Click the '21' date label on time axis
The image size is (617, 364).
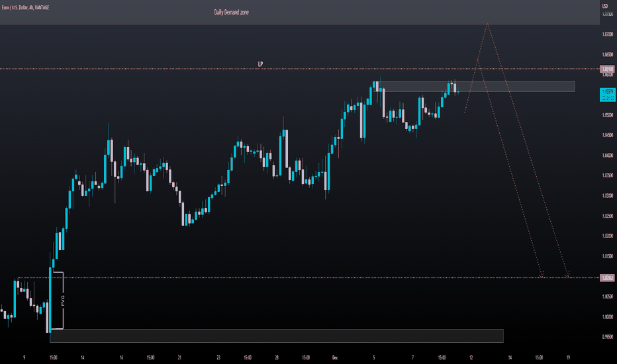pyautogui.click(x=179, y=357)
